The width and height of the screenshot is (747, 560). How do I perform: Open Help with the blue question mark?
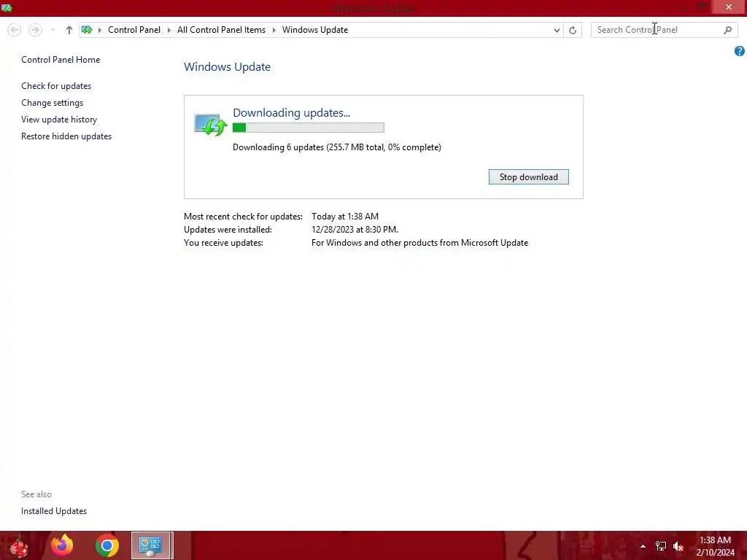click(x=740, y=51)
